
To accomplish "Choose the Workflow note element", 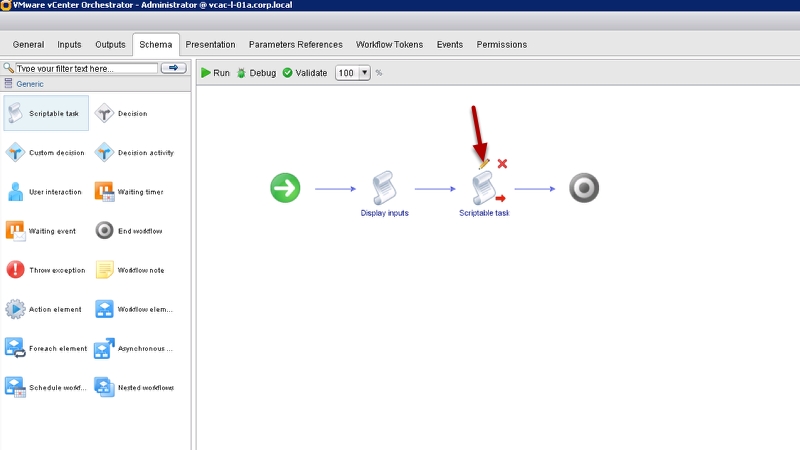I will click(104, 270).
